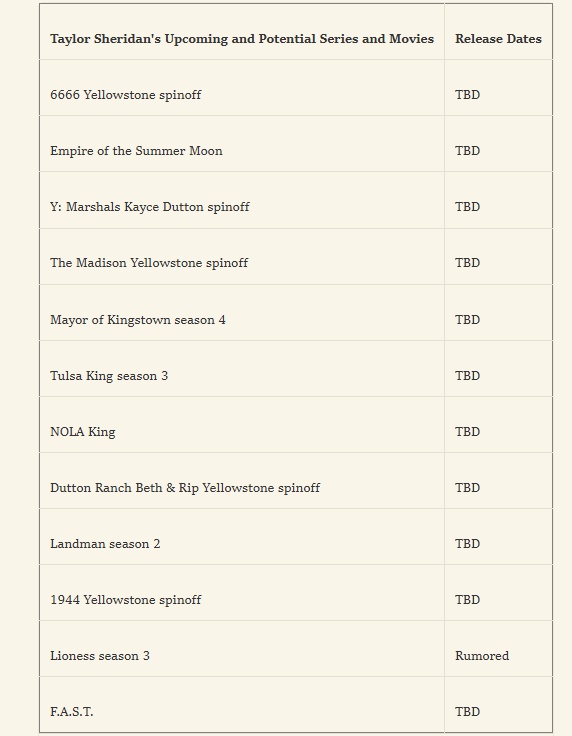Click the '6666 Yellowstone spinoff' table cell
The height and width of the screenshot is (736, 572).
click(242, 95)
